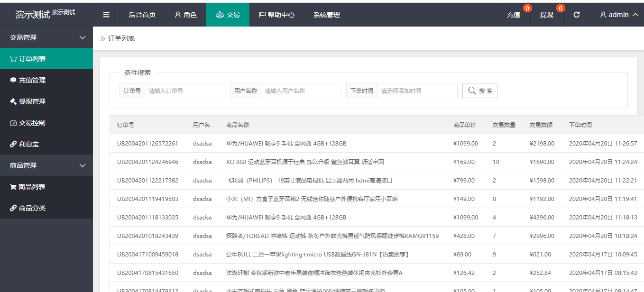Open the admin user dropdown
The image size is (644, 292).
(x=619, y=15)
